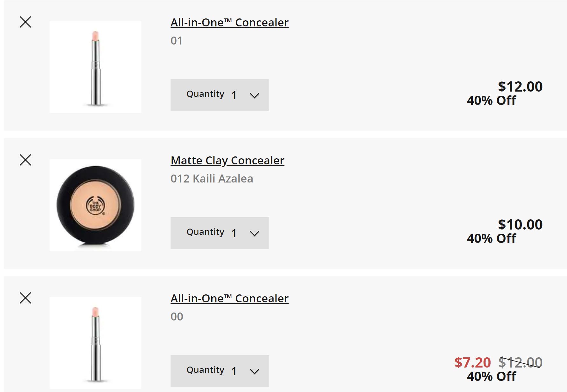The height and width of the screenshot is (392, 567).
Task: Click the chevron arrow in shade 00 quantity box
Action: 255,371
